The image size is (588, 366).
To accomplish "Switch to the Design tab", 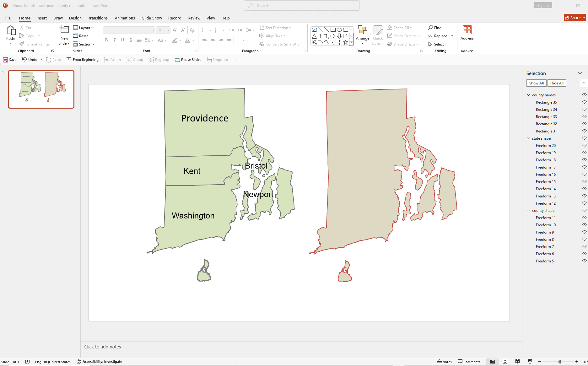I will [x=75, y=18].
